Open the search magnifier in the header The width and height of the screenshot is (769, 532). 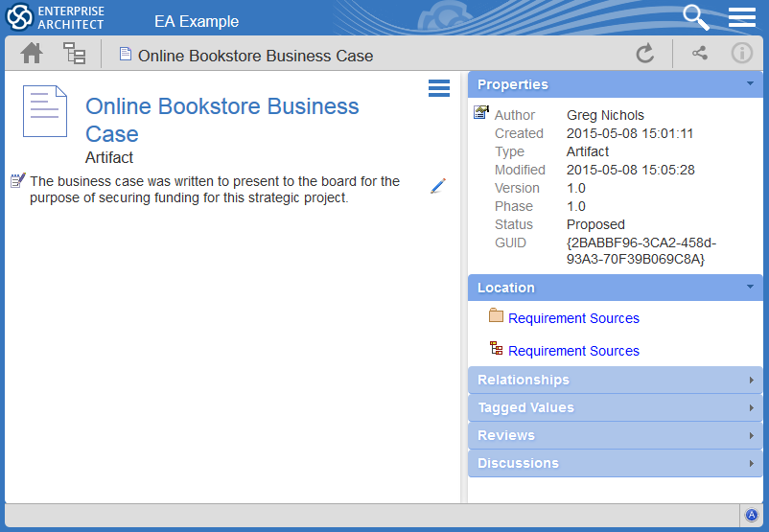695,17
